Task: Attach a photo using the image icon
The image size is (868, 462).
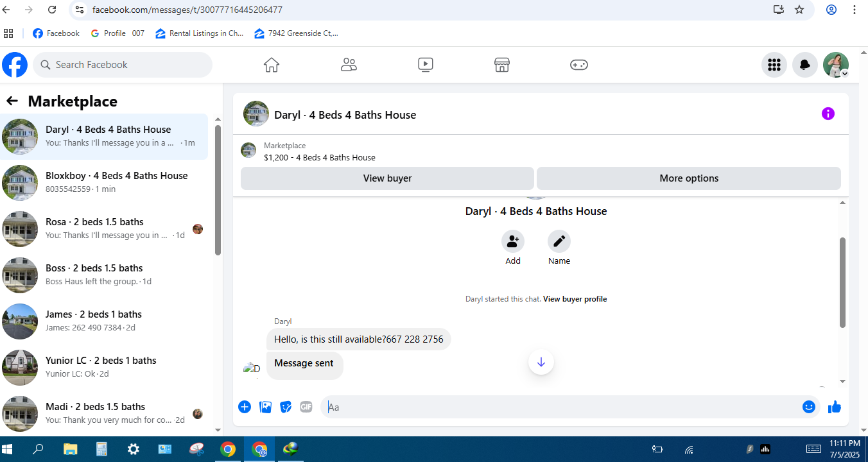Action: [265, 407]
